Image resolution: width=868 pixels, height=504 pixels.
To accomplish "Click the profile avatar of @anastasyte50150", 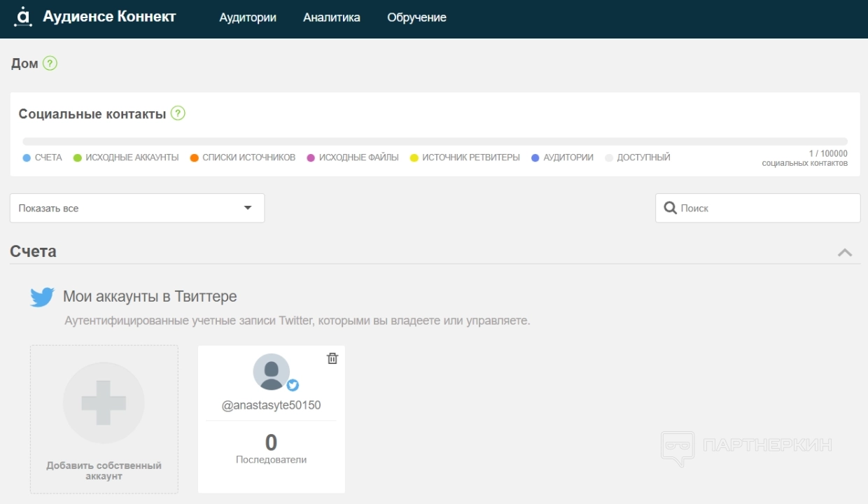I will pyautogui.click(x=272, y=372).
